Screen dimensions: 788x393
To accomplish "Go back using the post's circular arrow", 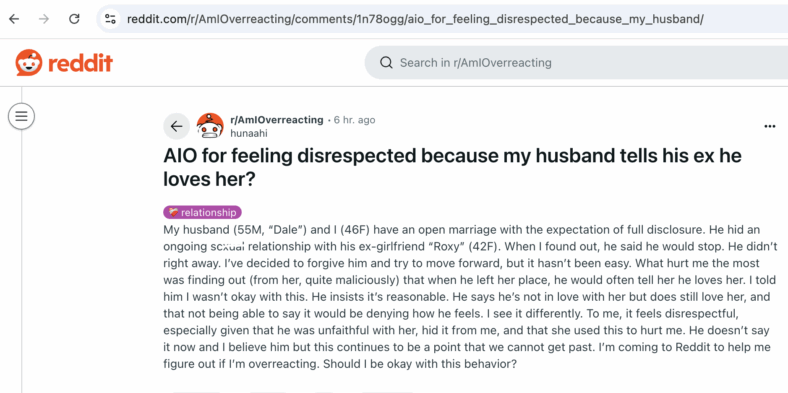I will coord(176,126).
